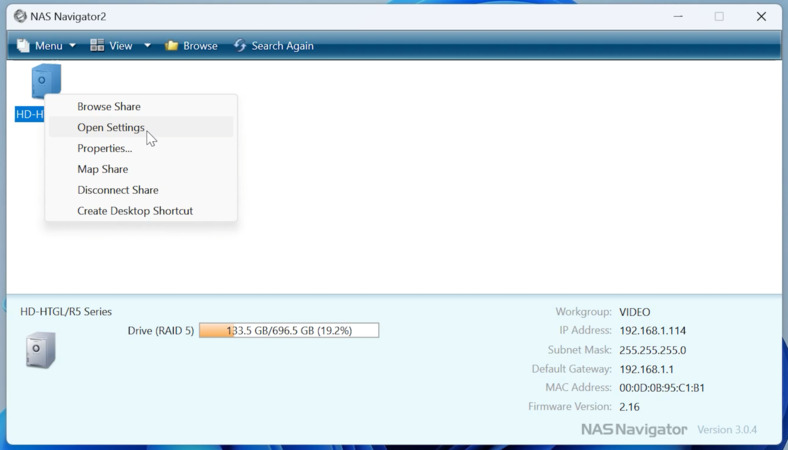Click the IP address 192.168.1.114

(x=652, y=330)
